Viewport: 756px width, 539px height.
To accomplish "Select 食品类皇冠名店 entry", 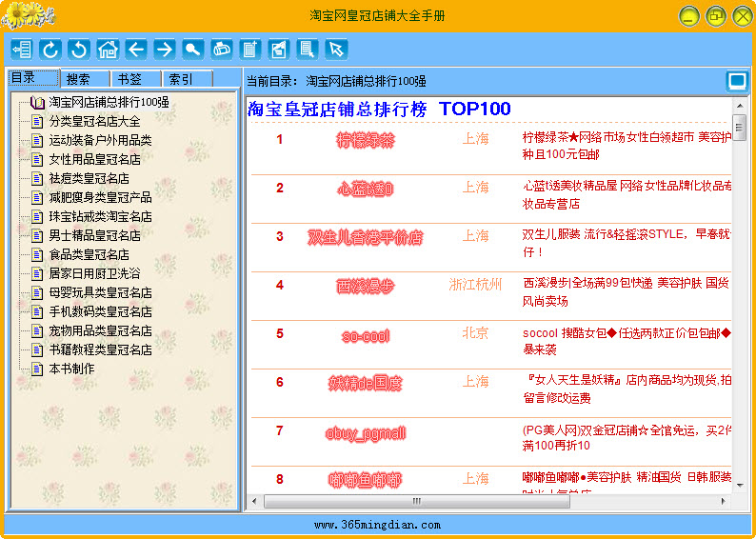I will click(x=90, y=254).
